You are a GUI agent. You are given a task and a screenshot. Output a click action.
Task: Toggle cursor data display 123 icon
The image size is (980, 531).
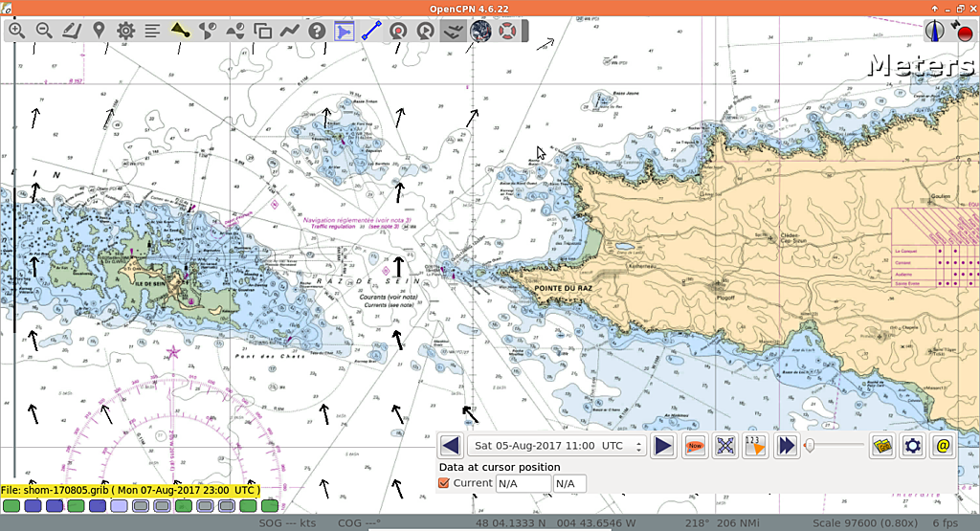tap(756, 446)
